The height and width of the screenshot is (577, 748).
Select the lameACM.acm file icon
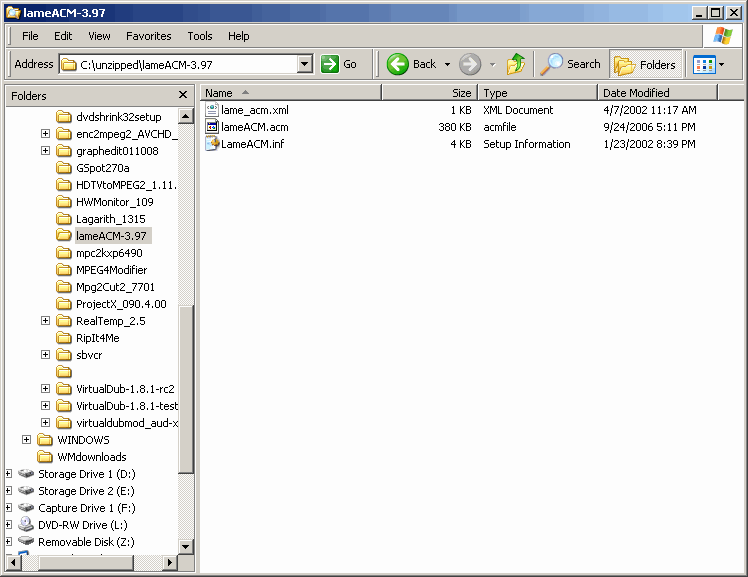coord(211,127)
